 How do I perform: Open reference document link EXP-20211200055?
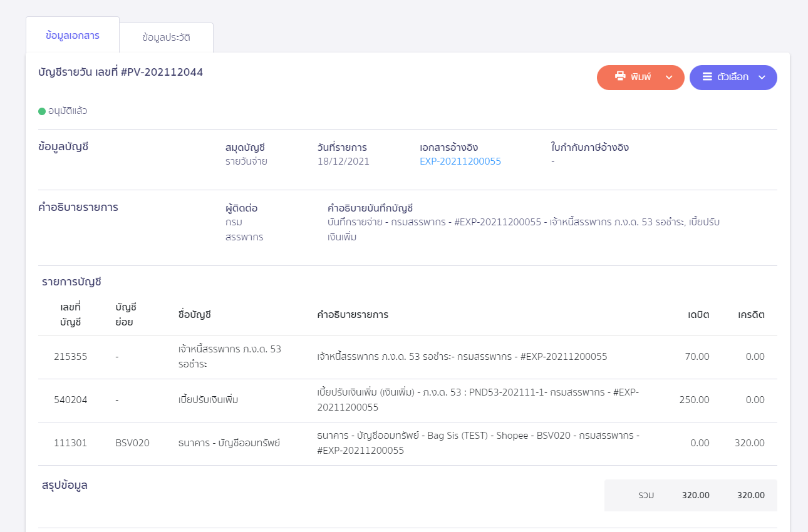pos(460,161)
